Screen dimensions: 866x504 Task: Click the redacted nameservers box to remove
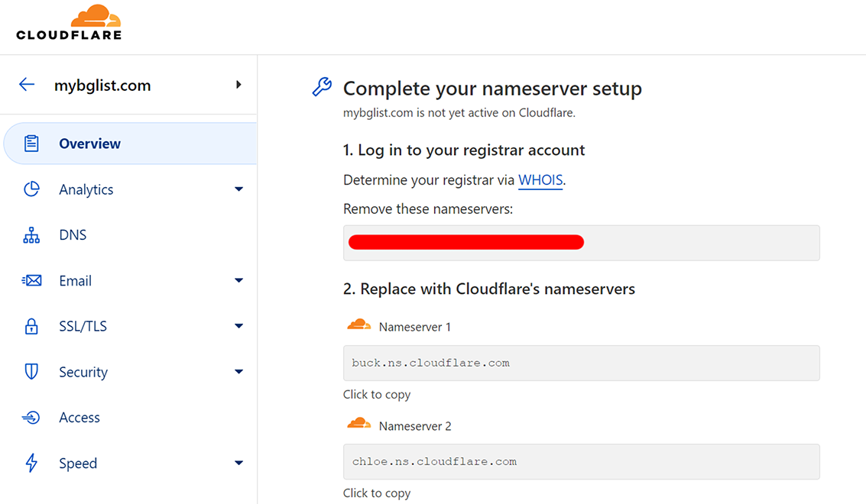pyautogui.click(x=581, y=243)
